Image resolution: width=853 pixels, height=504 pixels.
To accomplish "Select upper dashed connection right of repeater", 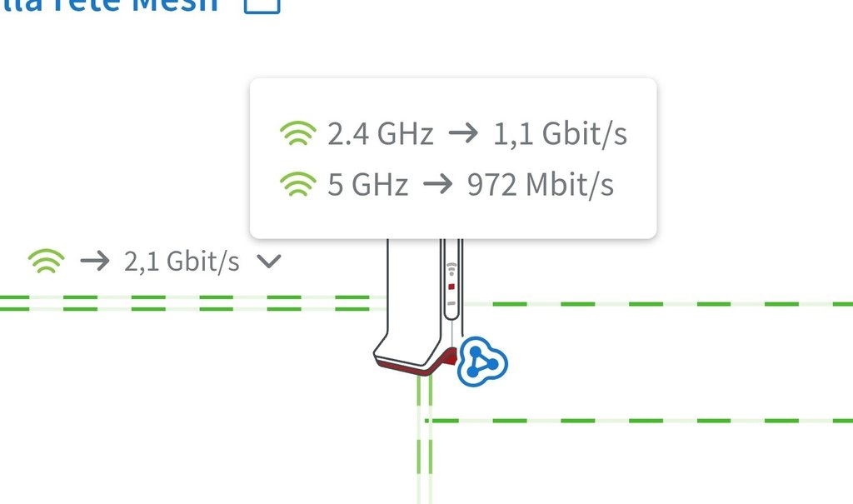I will 658,304.
